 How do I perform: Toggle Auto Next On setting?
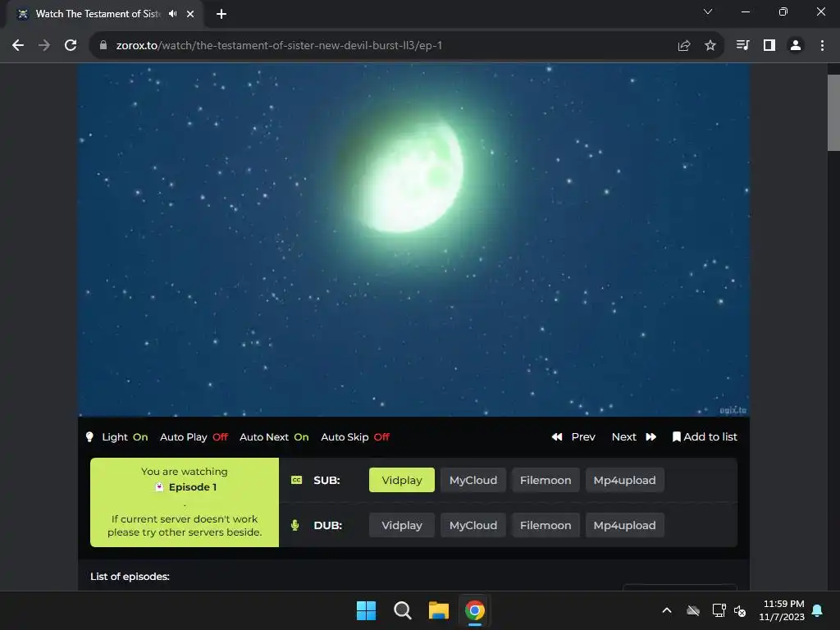tap(274, 437)
